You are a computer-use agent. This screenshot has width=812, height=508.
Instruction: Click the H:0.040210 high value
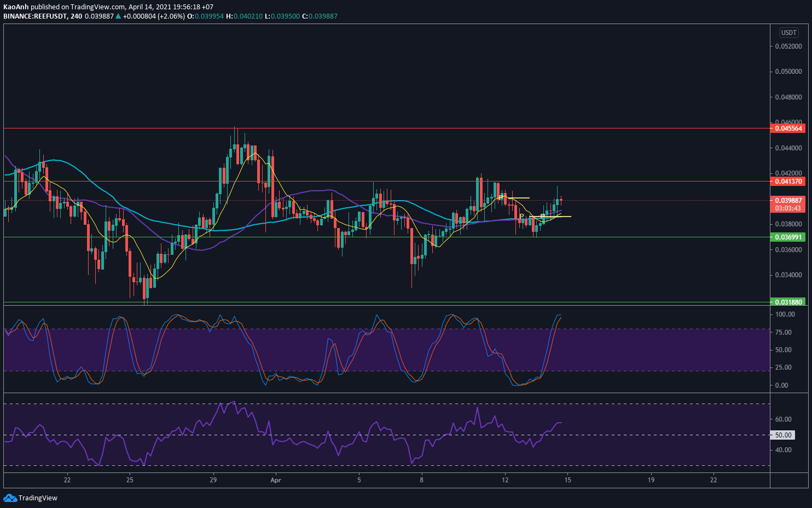(x=244, y=16)
